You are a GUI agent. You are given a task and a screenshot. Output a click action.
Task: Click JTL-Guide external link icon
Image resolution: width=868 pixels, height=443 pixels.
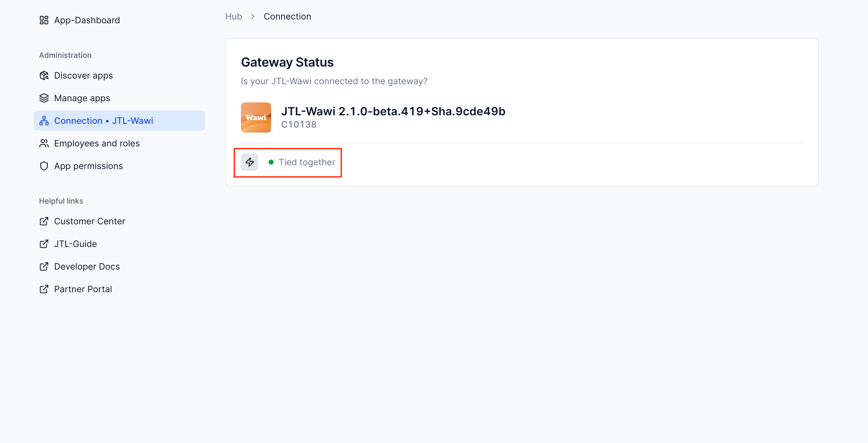click(x=44, y=244)
